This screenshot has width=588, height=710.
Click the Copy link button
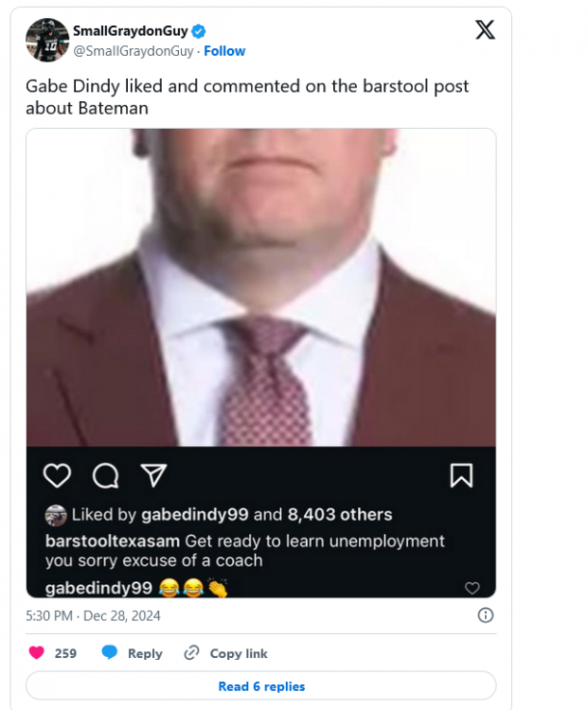(x=226, y=653)
